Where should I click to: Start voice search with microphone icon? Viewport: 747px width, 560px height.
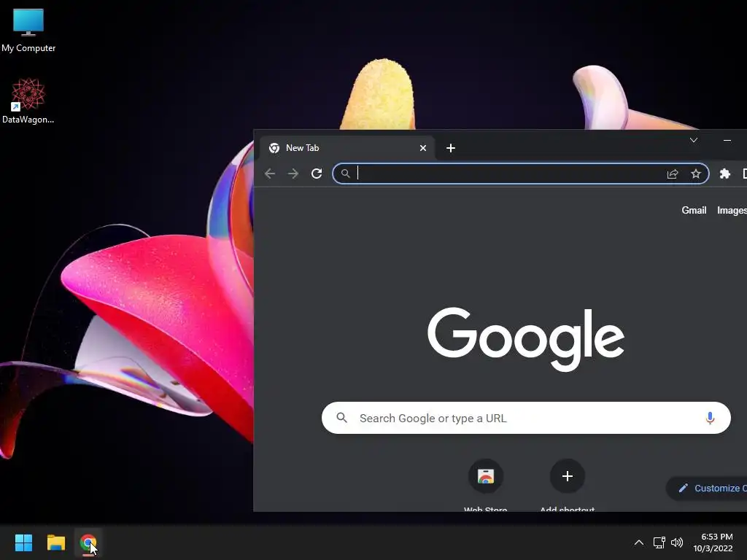pos(710,418)
